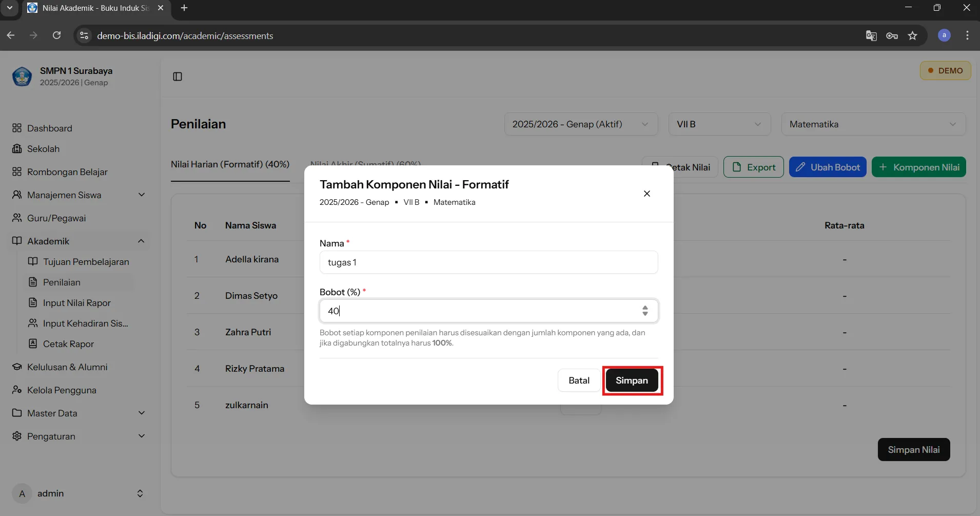980x516 pixels.
Task: Expand Master Data chevron
Action: pyautogui.click(x=142, y=413)
